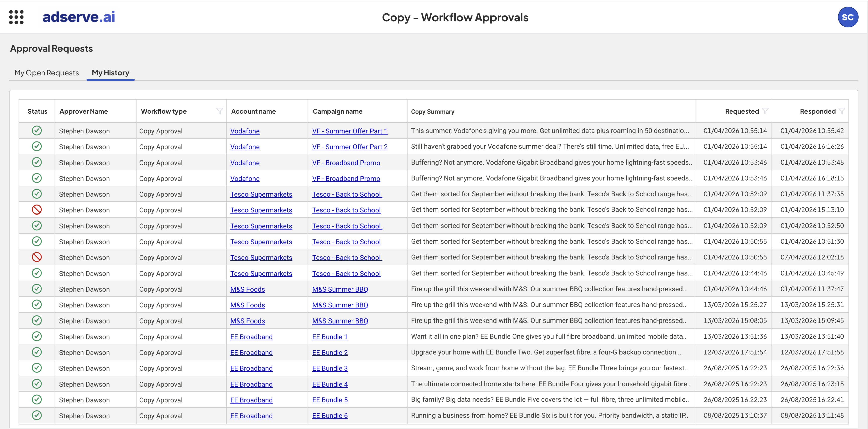Image resolution: width=868 pixels, height=429 pixels.
Task: Click approved status icon for row responded 01/04/2026 10:45:49
Action: (37, 273)
